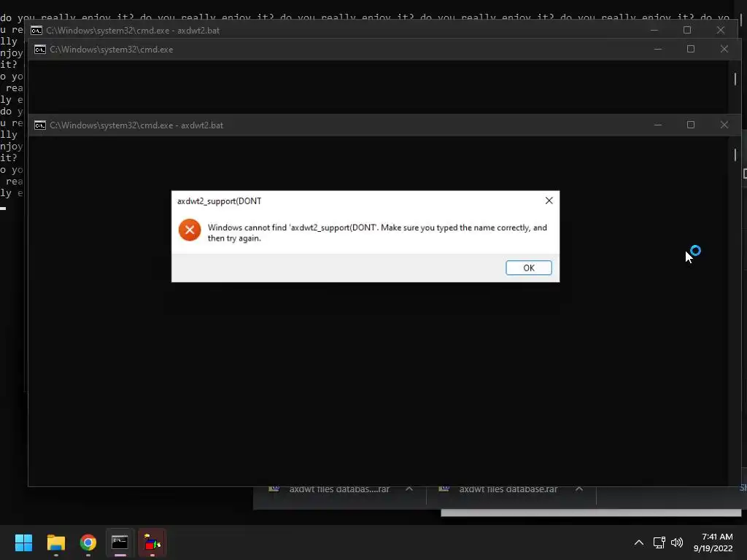Click the cmd icon of front axdwt2.bat window
The image size is (747, 560).
tap(40, 125)
